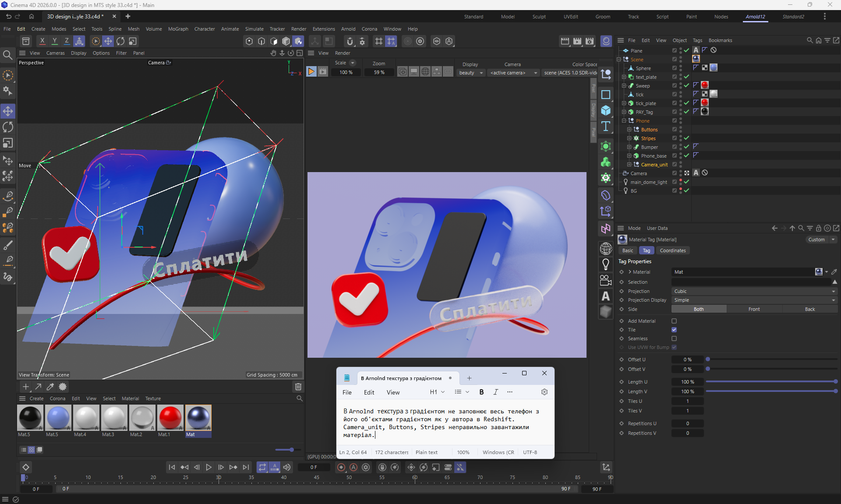The height and width of the screenshot is (504, 841).
Task: Open the Projection dropdown set to Cubic
Action: [x=754, y=291]
